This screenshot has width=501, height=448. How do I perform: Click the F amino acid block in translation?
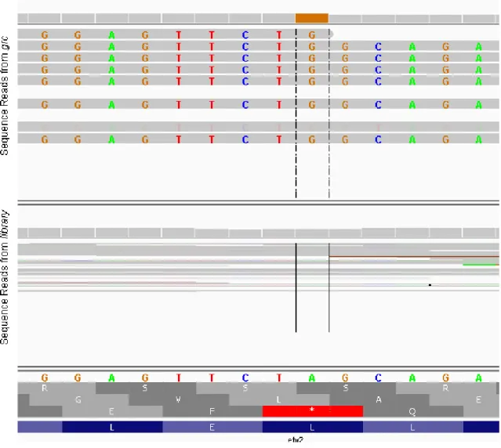click(x=212, y=411)
